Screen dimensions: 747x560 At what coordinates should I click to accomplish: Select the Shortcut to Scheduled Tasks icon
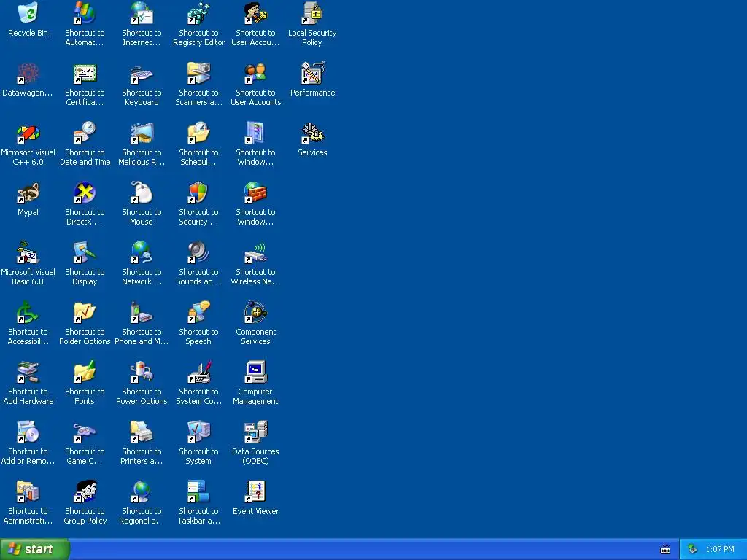click(198, 133)
